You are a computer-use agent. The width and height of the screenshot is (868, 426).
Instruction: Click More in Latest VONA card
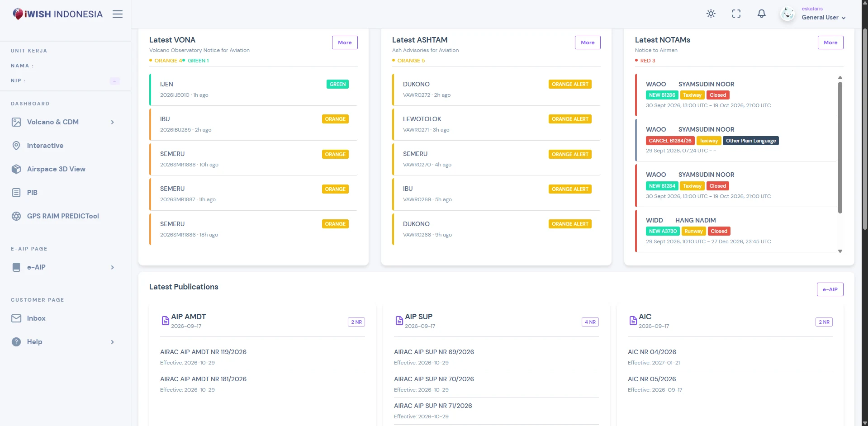pyautogui.click(x=345, y=43)
